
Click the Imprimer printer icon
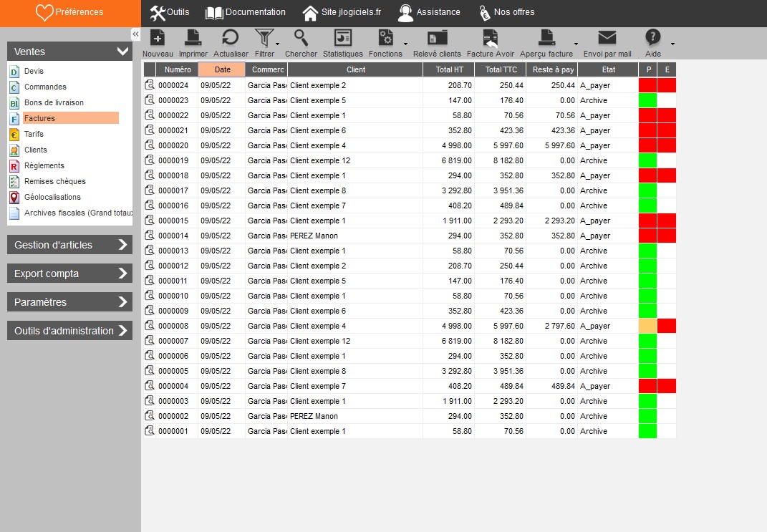pos(193,38)
